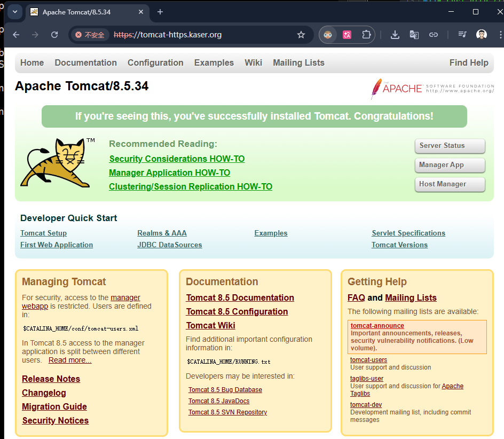Open Tomcat 8.5 Configuration link

pos(237,312)
